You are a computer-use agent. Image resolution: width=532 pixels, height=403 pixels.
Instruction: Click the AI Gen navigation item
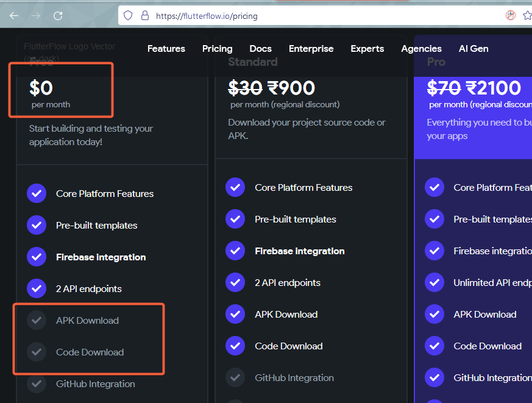point(473,49)
